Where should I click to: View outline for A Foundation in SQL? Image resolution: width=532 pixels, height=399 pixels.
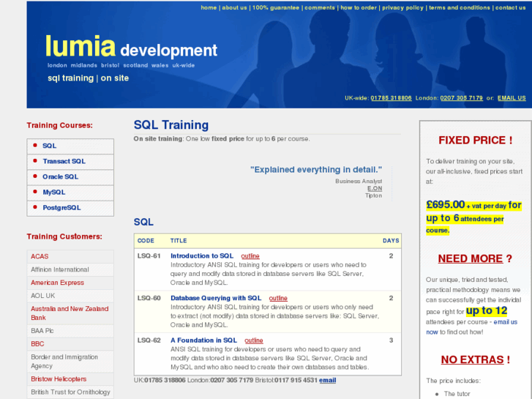pos(254,340)
